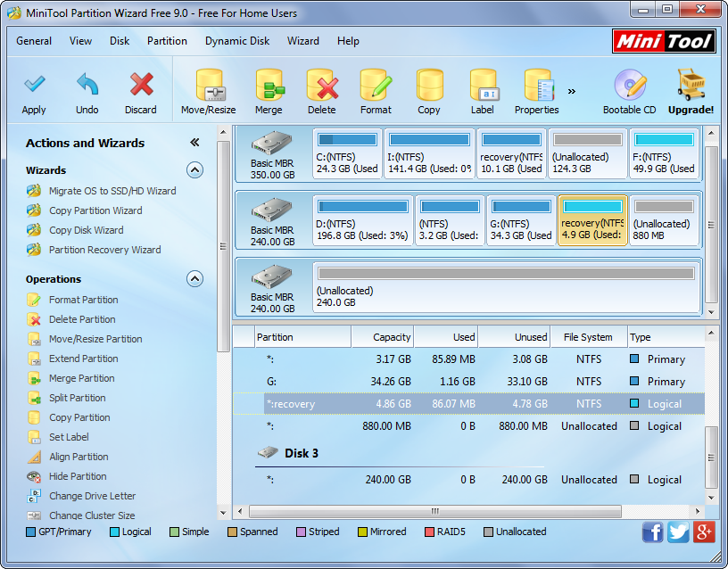Click the RAID5 legend color swatch
Screen dimensions: 728x569
tap(429, 532)
